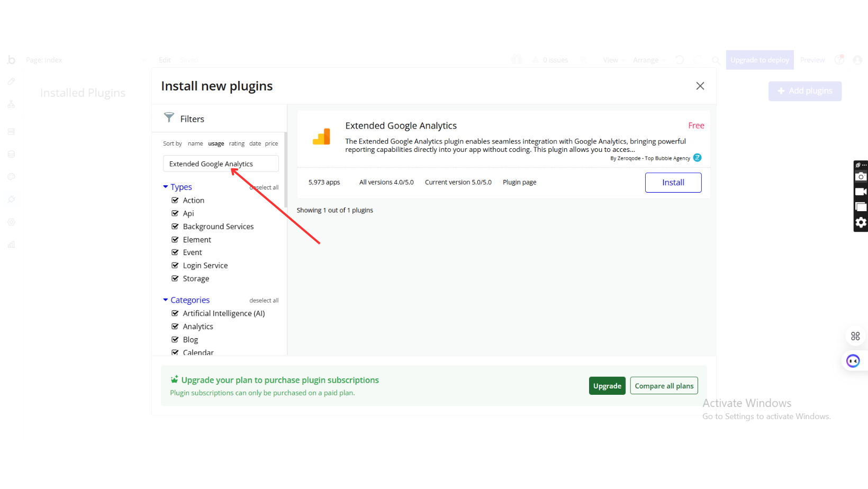Viewport: 868px width, 489px height.
Task: Click the video record icon on capture toolbar
Action: point(861,192)
